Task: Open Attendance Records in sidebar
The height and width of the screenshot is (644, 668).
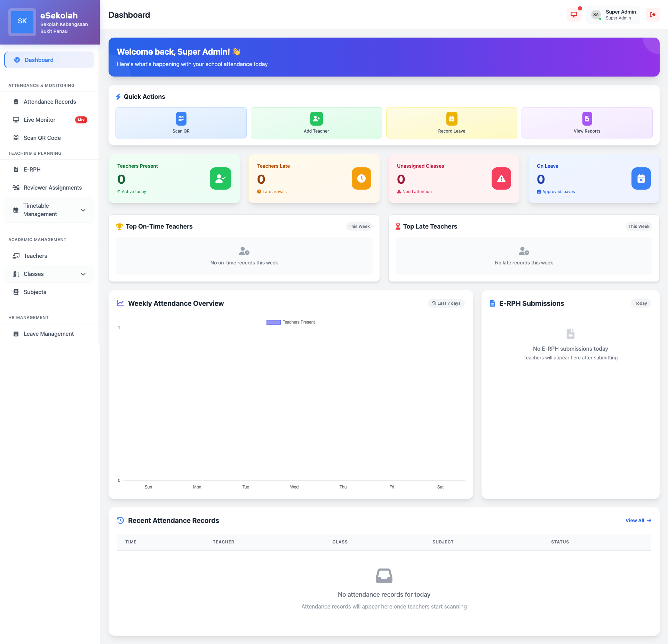Action: click(49, 102)
